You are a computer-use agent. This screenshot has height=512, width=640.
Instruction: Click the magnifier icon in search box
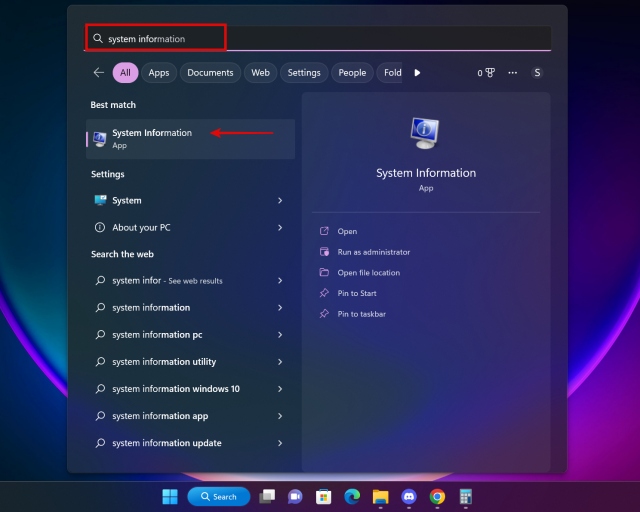click(98, 38)
